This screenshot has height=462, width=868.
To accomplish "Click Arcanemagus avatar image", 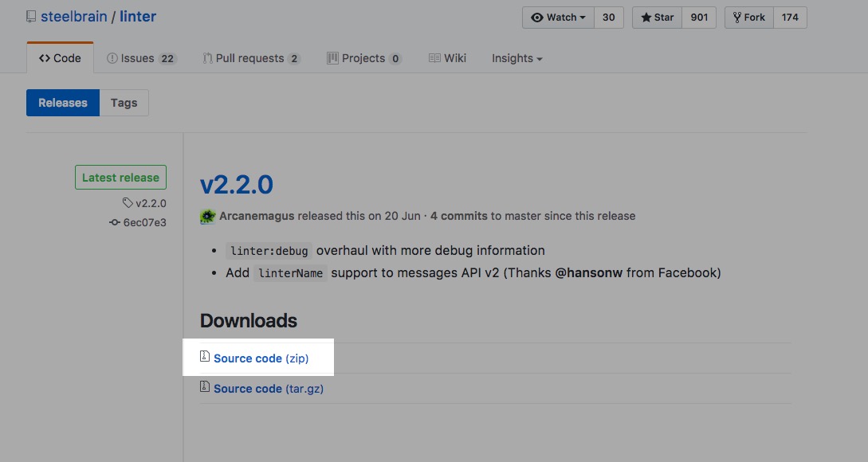I will tap(208, 216).
